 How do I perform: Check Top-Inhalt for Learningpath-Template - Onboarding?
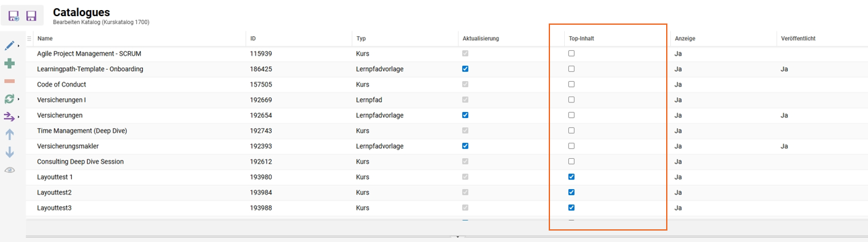click(572, 69)
